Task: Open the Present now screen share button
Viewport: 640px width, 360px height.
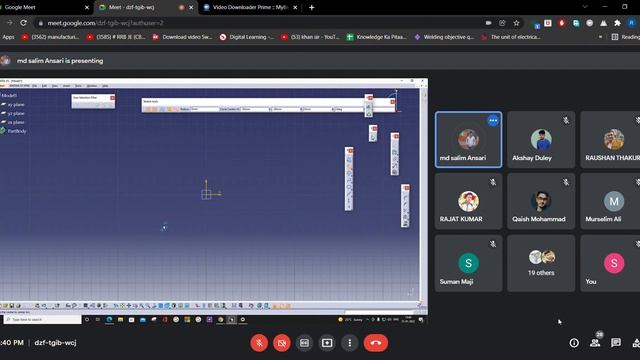Action: coord(327,343)
